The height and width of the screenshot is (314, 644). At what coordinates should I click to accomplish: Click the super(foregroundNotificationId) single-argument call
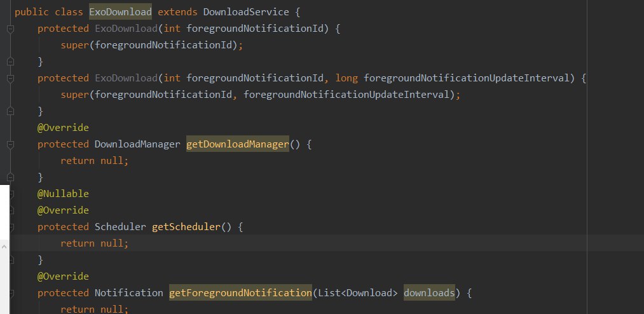[151, 45]
